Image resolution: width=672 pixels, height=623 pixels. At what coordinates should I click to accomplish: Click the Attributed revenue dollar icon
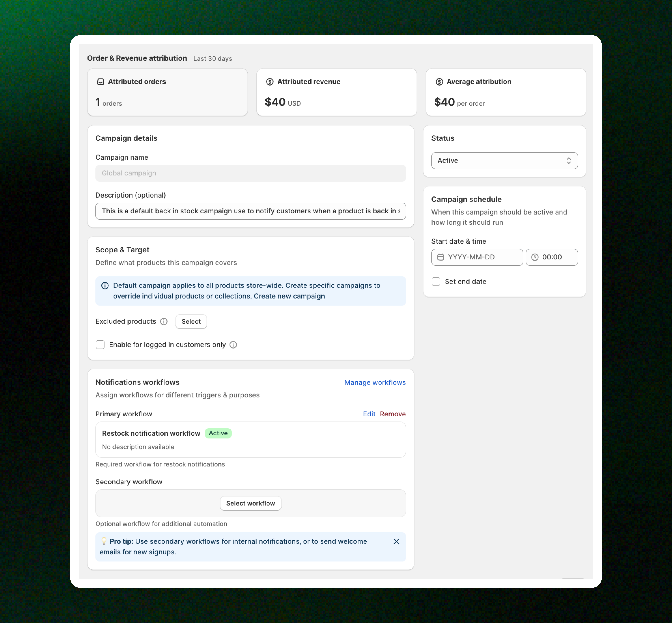click(270, 82)
